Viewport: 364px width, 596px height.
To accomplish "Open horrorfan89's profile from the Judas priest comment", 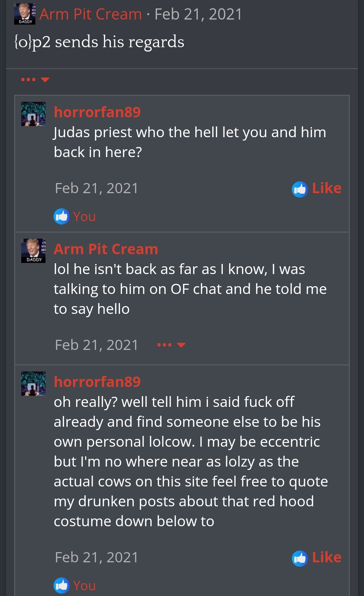I will point(97,112).
